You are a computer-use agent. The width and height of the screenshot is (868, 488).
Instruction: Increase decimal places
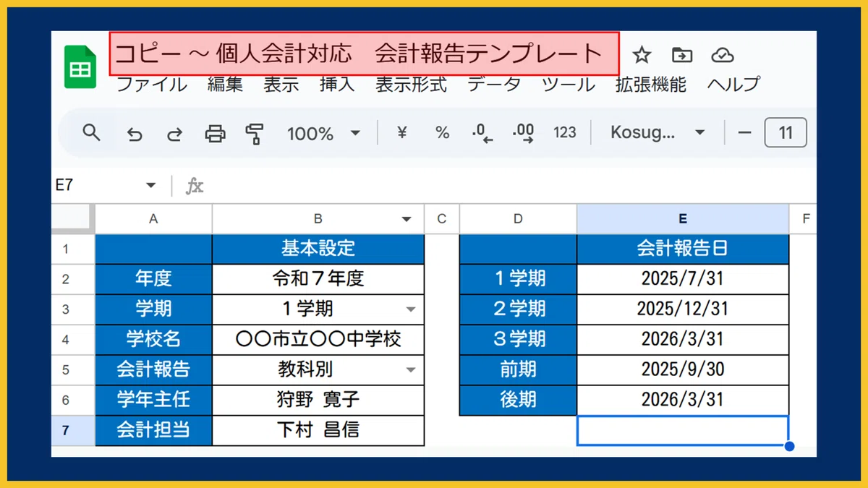click(523, 133)
